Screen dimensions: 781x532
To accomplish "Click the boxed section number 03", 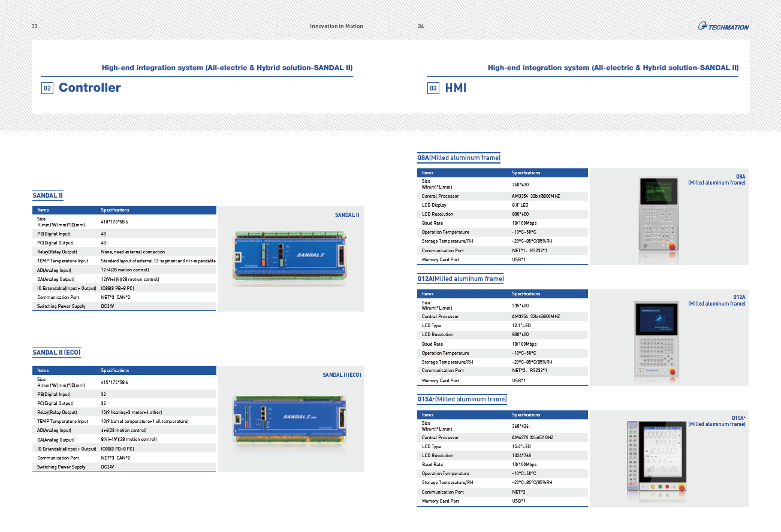I will pos(433,89).
